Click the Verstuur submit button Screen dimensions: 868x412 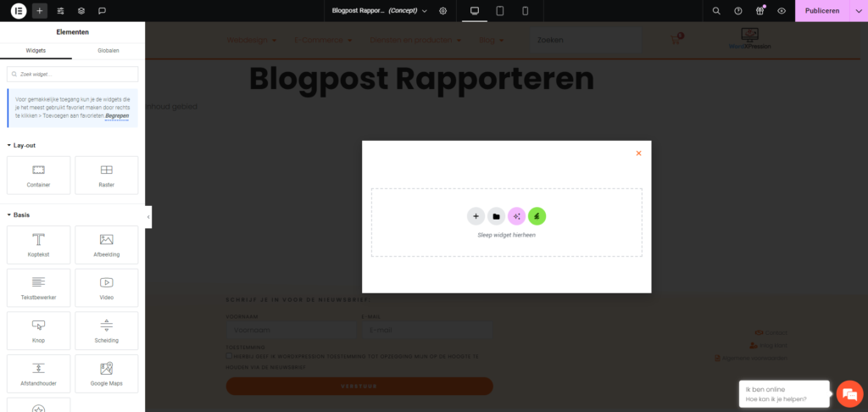tap(359, 386)
